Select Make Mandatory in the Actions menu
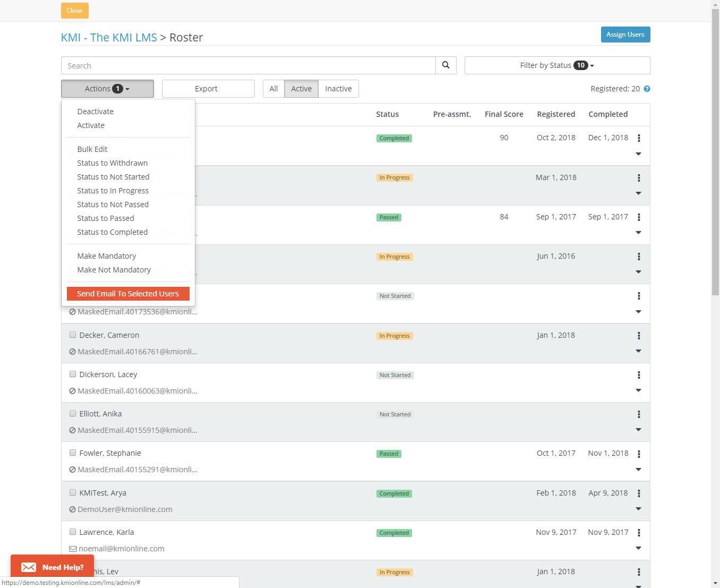Screen dimensions: 720x588 click(x=106, y=256)
